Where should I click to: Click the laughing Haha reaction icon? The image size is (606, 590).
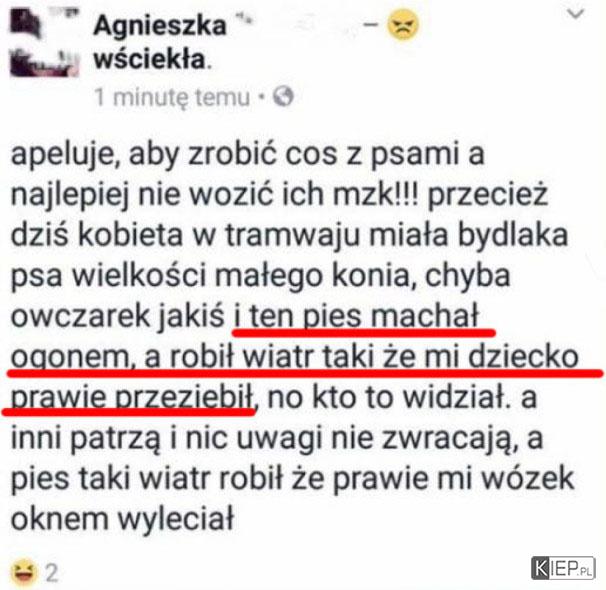click(x=24, y=572)
